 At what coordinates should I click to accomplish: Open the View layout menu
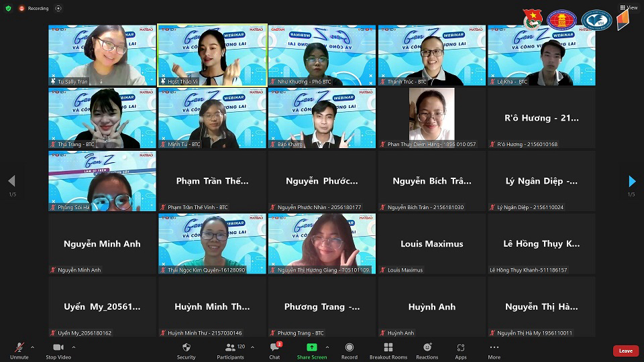pos(629,7)
